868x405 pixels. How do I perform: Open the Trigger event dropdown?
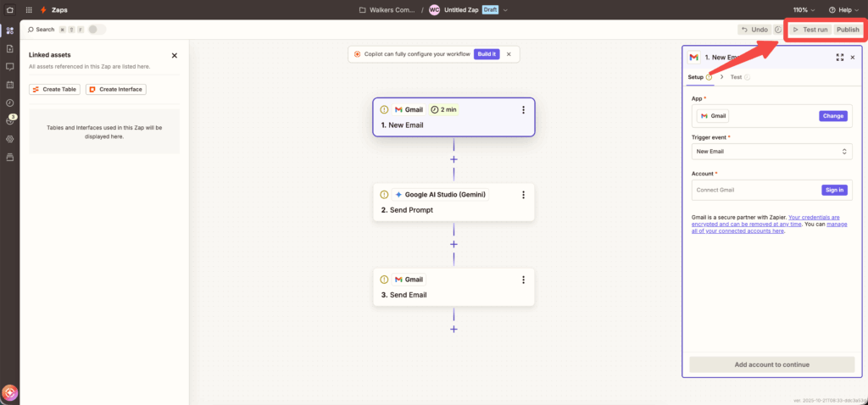coord(771,152)
